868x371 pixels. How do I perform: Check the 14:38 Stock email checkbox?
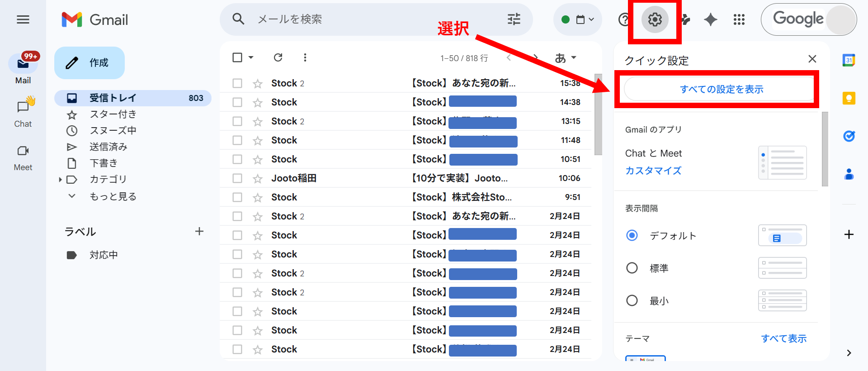(237, 102)
